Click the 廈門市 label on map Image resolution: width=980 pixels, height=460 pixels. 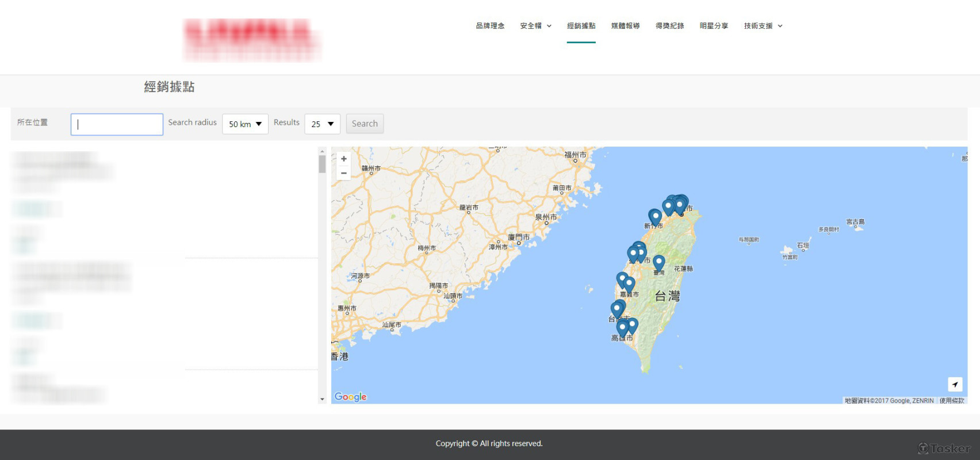point(519,237)
